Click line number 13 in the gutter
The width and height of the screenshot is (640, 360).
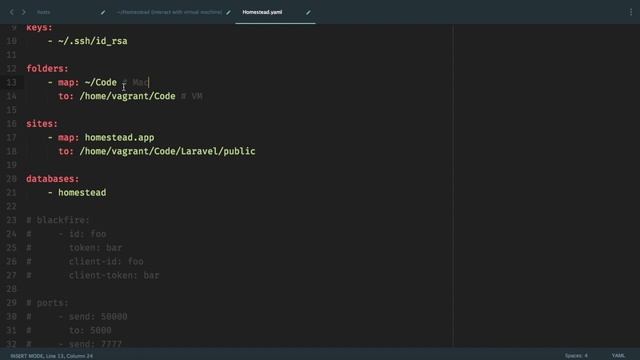click(11, 82)
